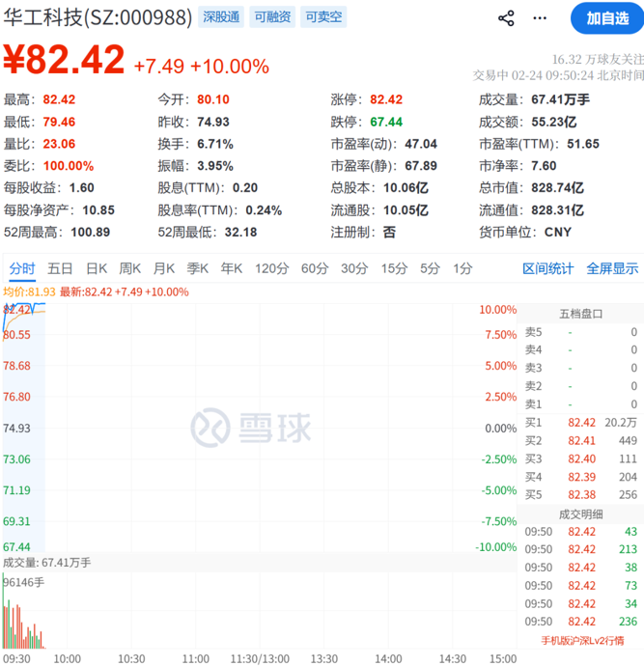Click the 可卖空 tag
Viewport: 644px width, 666px height.
pos(323,17)
